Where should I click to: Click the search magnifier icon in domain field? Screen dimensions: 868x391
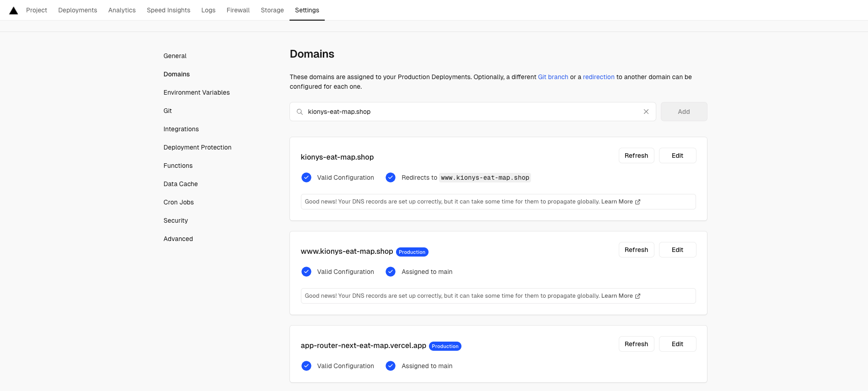tap(300, 112)
